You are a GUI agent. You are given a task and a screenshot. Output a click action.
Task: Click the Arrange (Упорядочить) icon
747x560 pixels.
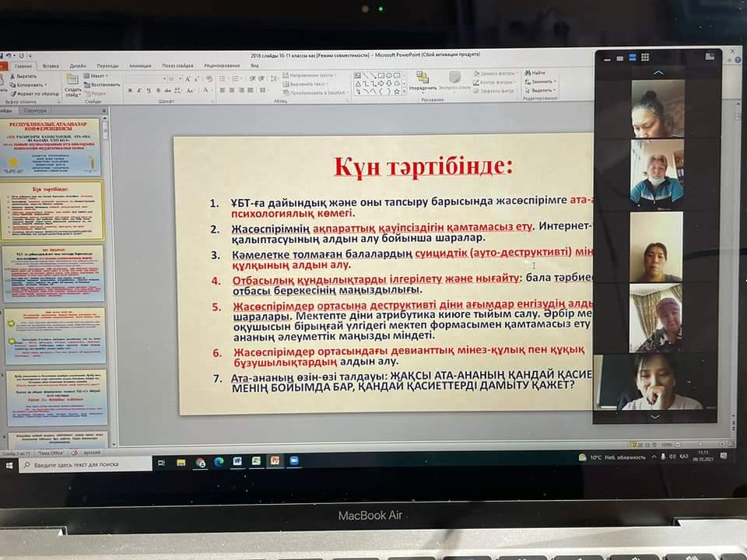(423, 79)
